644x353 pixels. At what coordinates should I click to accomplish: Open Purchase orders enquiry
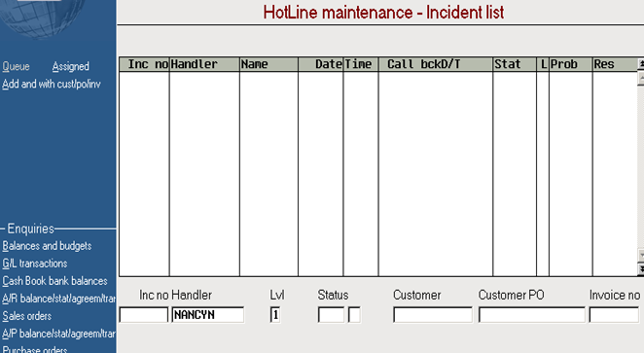coord(35,350)
